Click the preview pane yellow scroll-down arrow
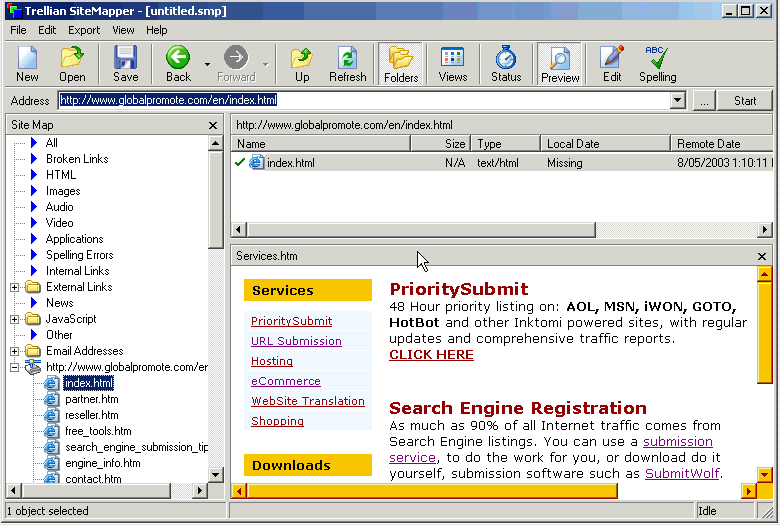780x525 pixels. tap(765, 475)
